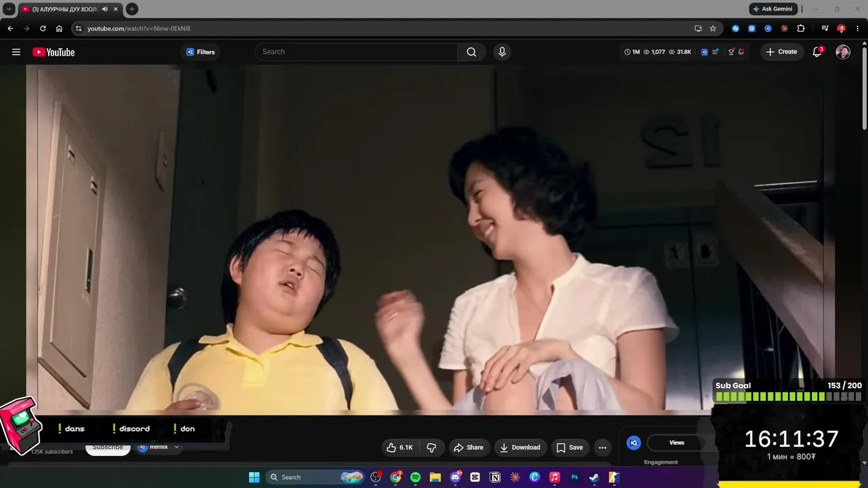Viewport: 868px width, 488px height.
Task: Open Canva from the taskbar
Action: (x=534, y=477)
